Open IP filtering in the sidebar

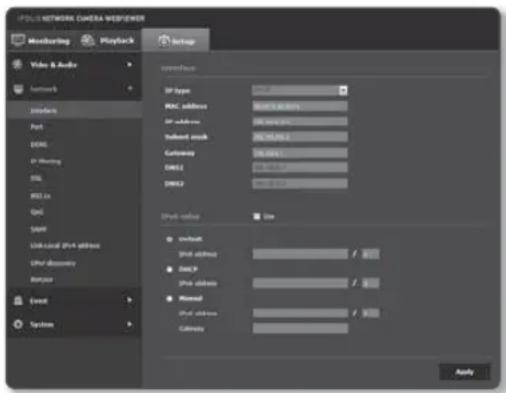(46, 161)
